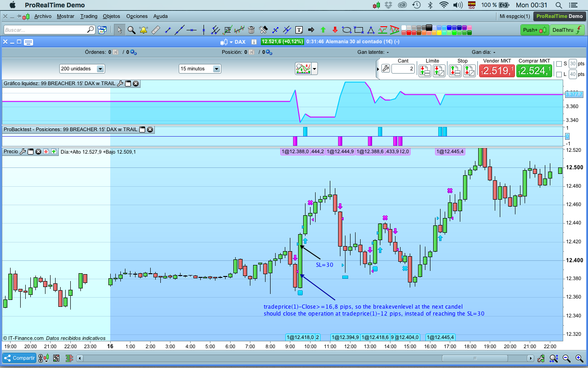
Task: Open Mi espacio(1) workspace button
Action: click(514, 16)
